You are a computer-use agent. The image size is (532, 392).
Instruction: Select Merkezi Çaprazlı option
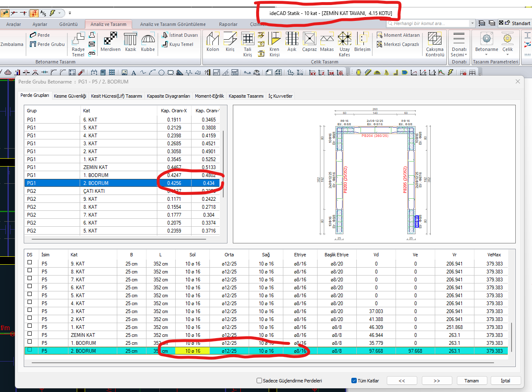(398, 44)
